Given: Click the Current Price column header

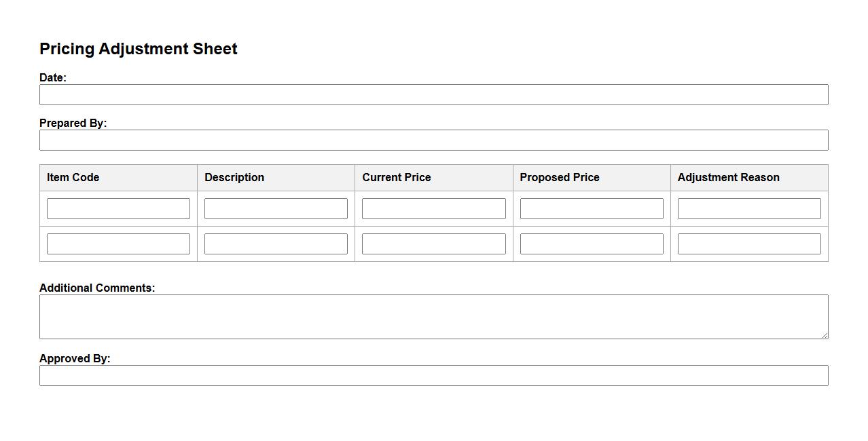Looking at the screenshot, I should point(397,178).
